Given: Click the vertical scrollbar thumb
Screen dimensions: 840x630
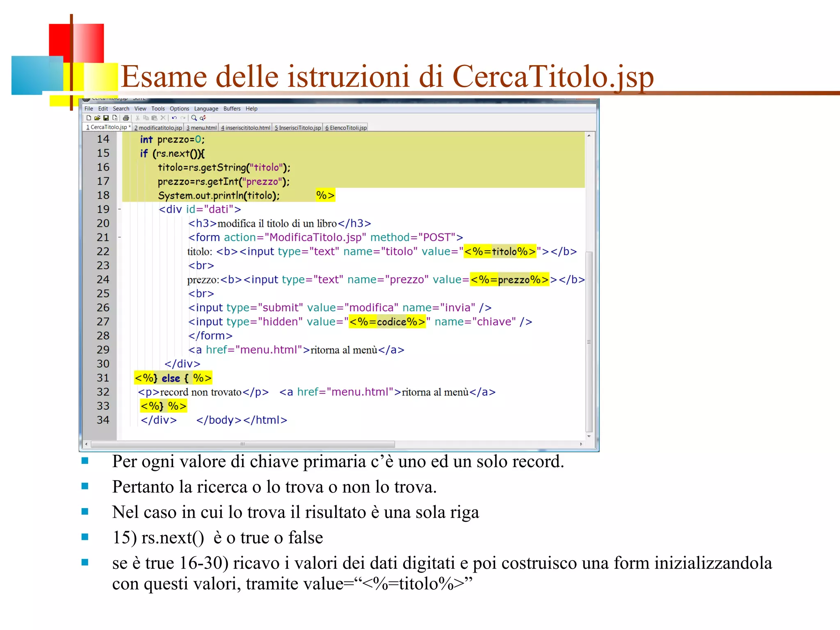Looking at the screenshot, I should (x=589, y=342).
